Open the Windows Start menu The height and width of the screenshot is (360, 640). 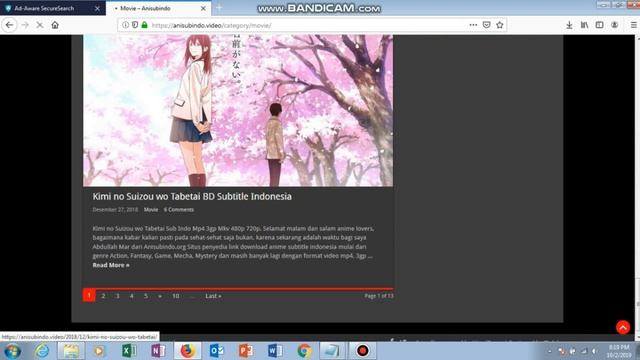[x=12, y=351]
